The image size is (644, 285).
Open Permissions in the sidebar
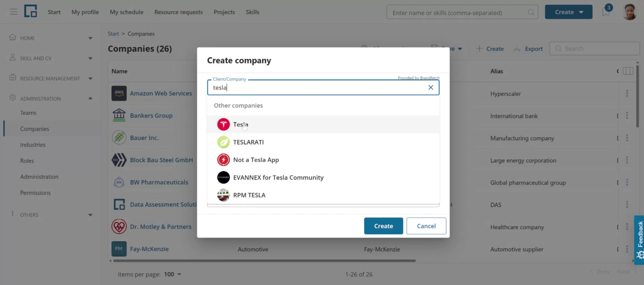point(35,193)
